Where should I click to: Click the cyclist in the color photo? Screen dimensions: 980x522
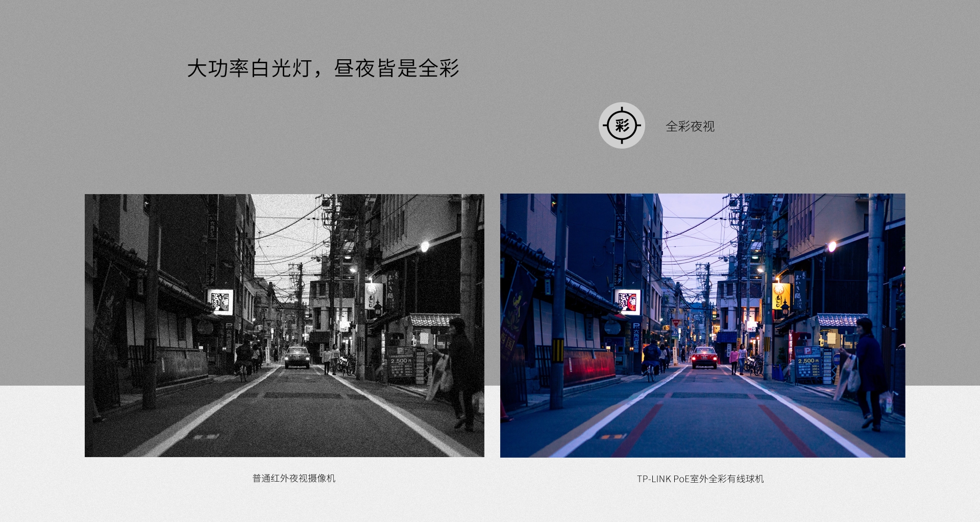point(651,360)
